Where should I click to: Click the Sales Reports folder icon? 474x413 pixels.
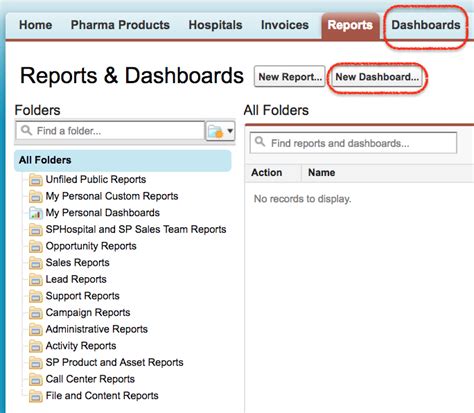36,263
